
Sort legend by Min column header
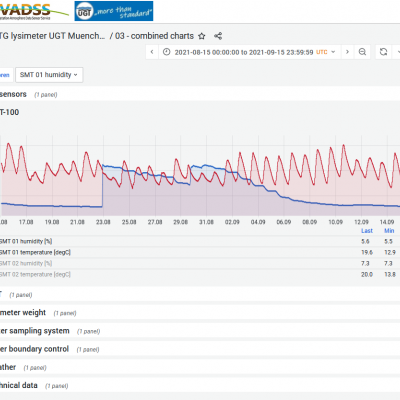(x=389, y=231)
